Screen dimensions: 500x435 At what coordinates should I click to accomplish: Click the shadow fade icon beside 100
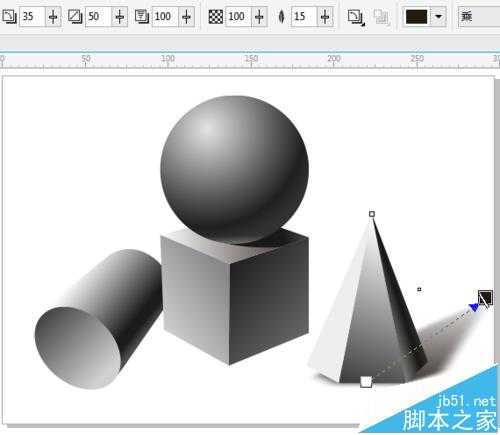(x=142, y=16)
